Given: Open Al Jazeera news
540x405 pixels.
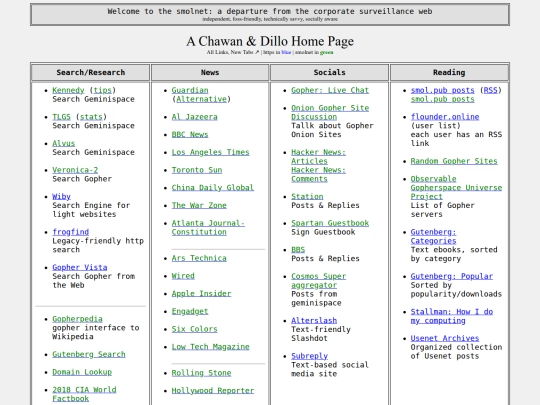Looking at the screenshot, I should point(195,117).
